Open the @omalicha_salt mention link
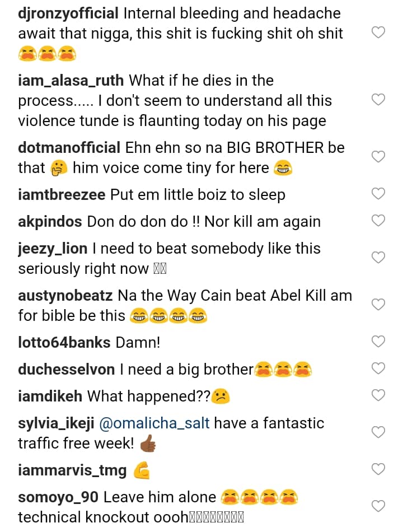Viewport: 403px width, 532px height. [154, 423]
